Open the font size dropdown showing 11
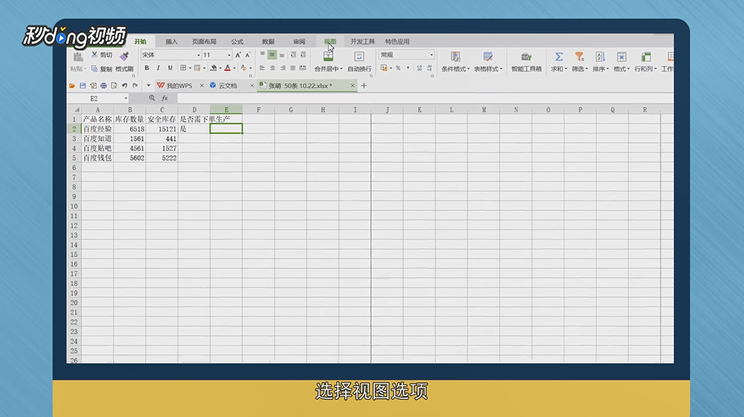Screen dimensions: 744x417 [229, 55]
